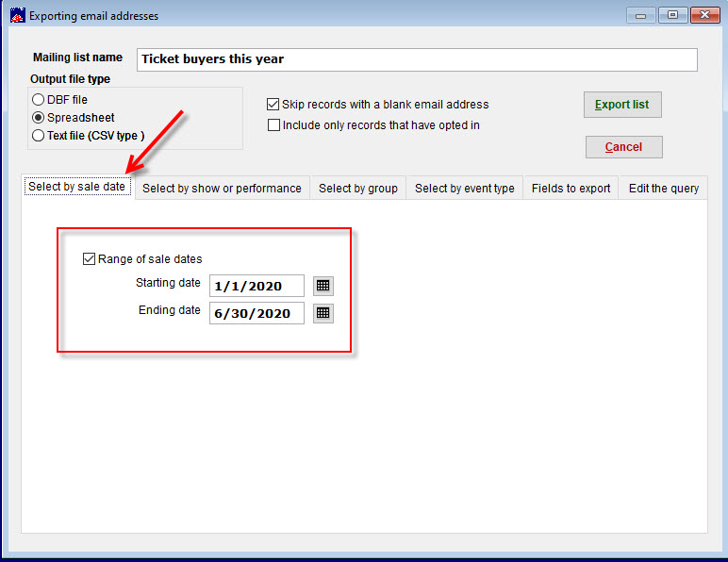Open calendar picker for Ending date
This screenshot has height=562, width=728.
pyautogui.click(x=323, y=313)
